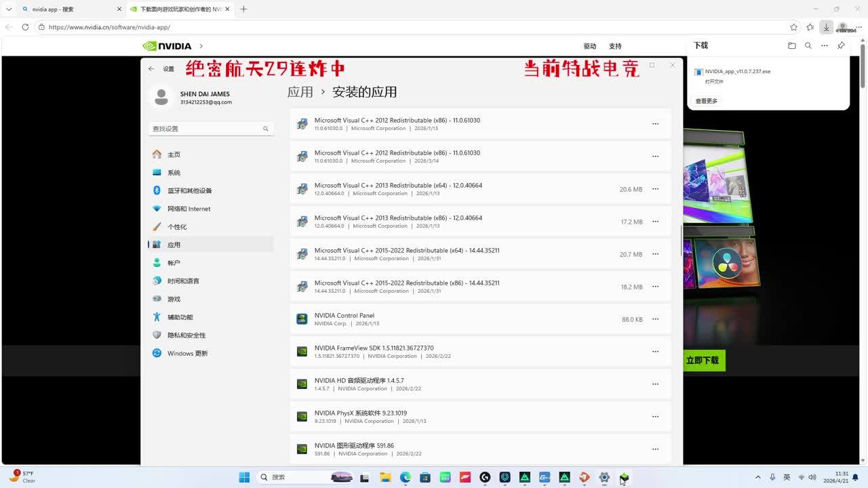Screen dimensions: 868x488
Task: Pin the 下载 downloads panel
Action: [x=841, y=45]
